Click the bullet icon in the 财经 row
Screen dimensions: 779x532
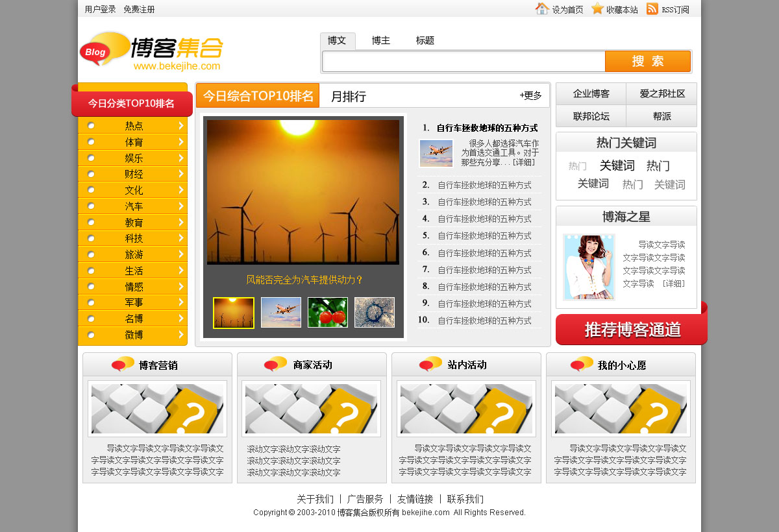pos(91,174)
